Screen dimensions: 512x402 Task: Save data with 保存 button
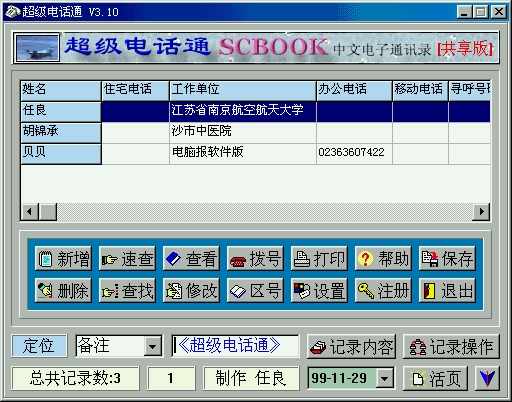447,258
